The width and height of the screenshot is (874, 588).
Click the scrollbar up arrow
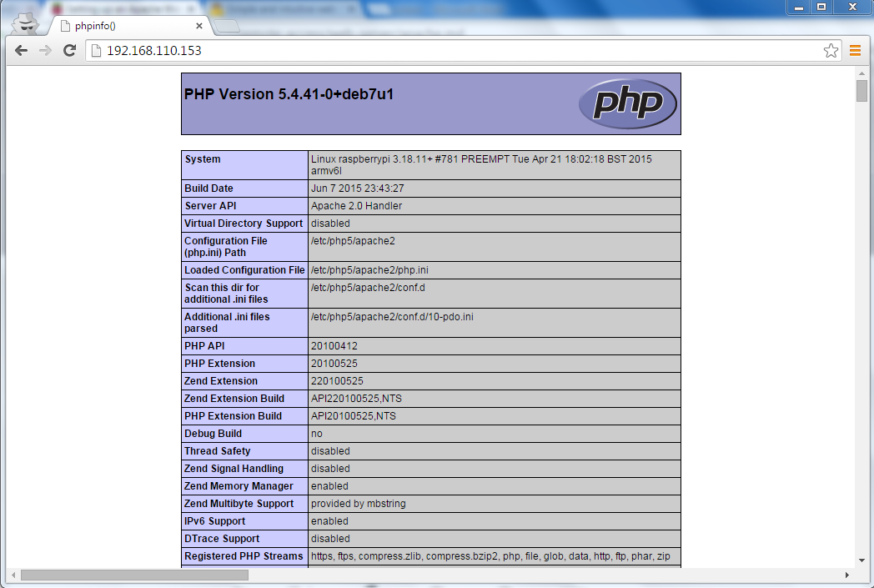pos(862,73)
